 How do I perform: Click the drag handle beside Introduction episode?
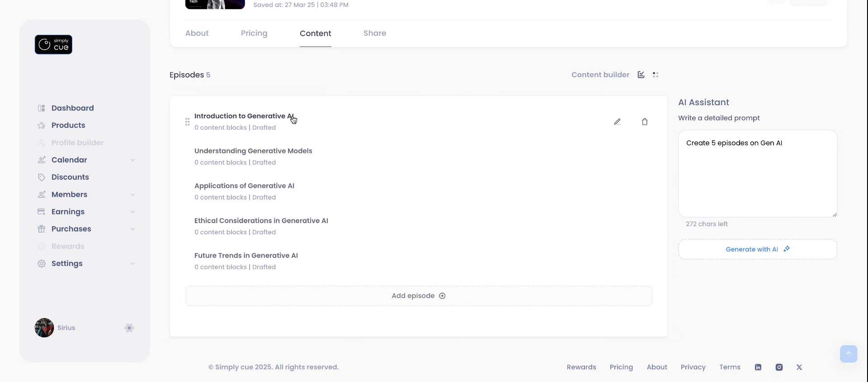coord(187,122)
